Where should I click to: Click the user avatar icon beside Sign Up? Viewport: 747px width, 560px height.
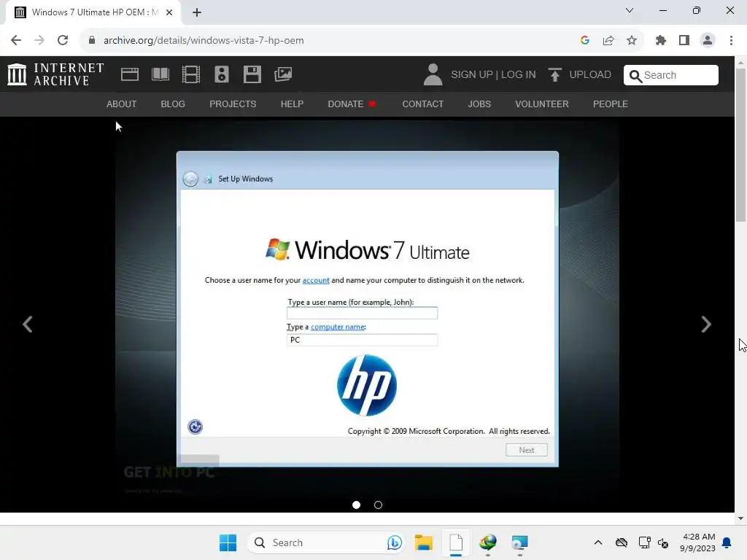pos(433,75)
